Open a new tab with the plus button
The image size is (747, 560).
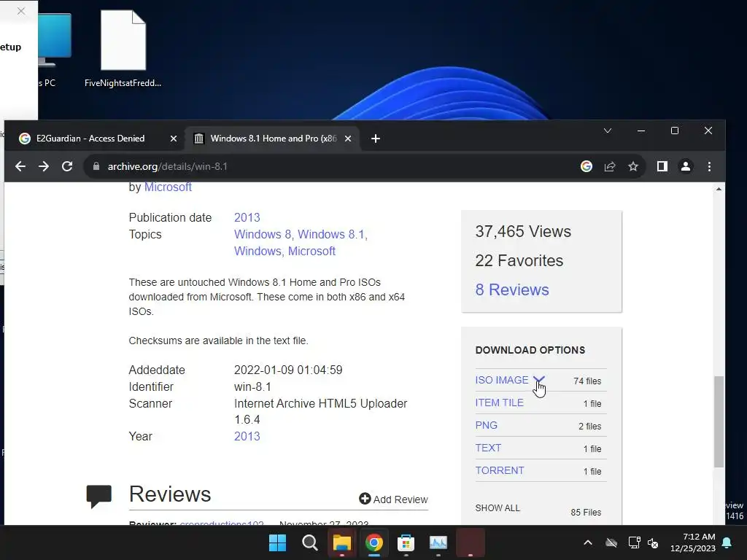(x=376, y=139)
